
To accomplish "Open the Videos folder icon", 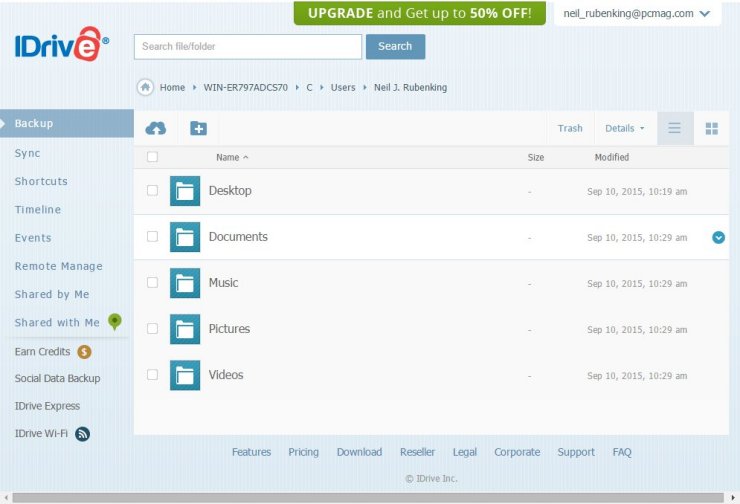I will [x=185, y=375].
